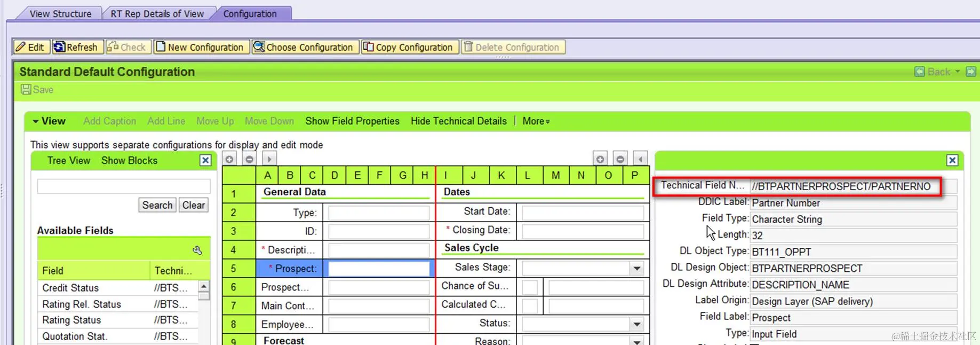The height and width of the screenshot is (345, 980).
Task: Open the Reason dropdown
Action: tap(636, 341)
